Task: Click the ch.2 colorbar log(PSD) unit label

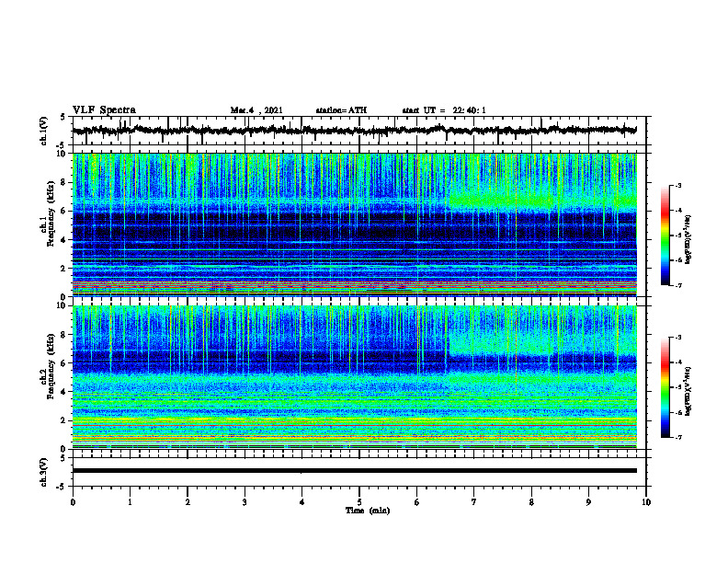Action: point(688,391)
